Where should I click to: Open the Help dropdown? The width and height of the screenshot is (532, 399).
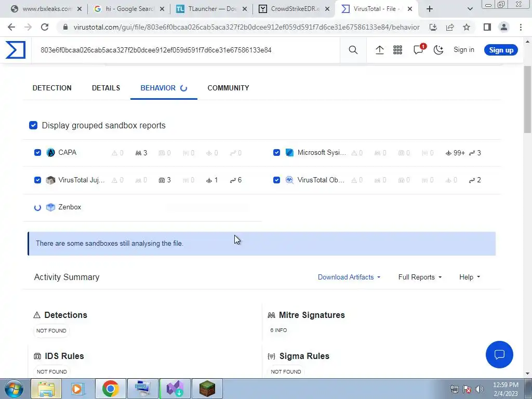(470, 277)
